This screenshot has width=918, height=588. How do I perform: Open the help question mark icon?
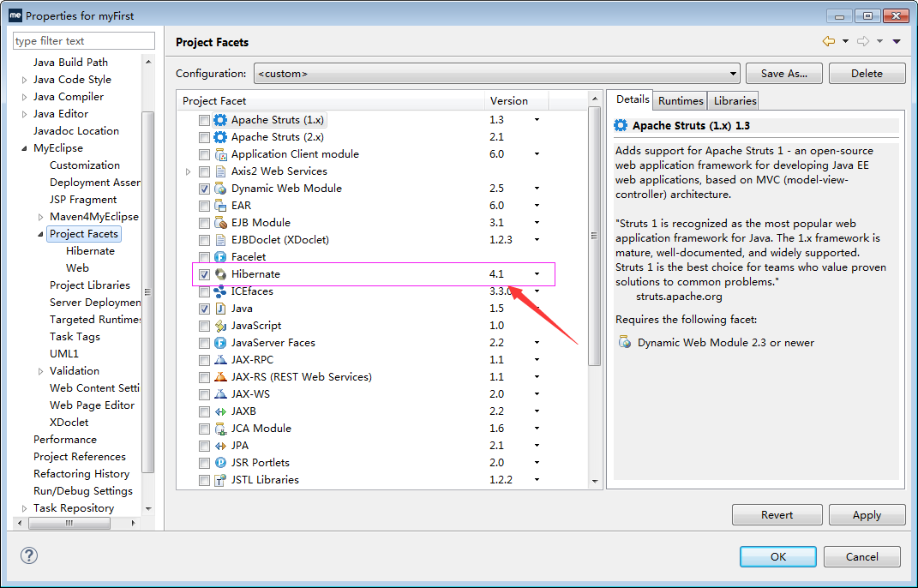[28, 555]
